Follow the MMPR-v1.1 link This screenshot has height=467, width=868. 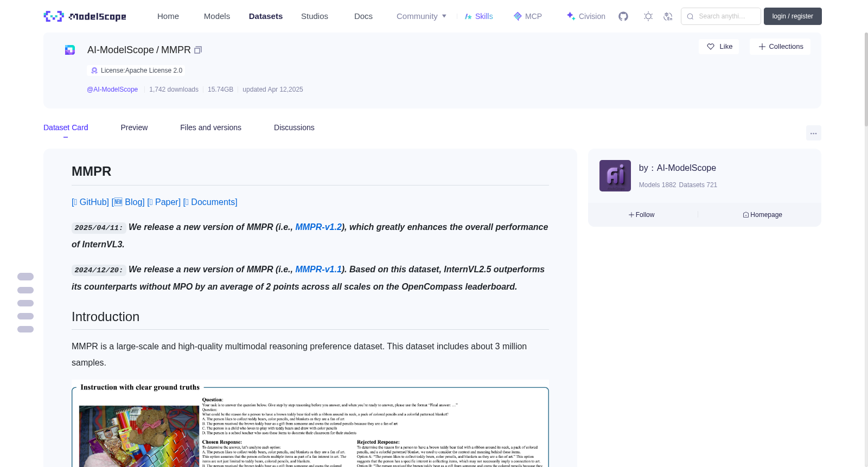pos(318,269)
